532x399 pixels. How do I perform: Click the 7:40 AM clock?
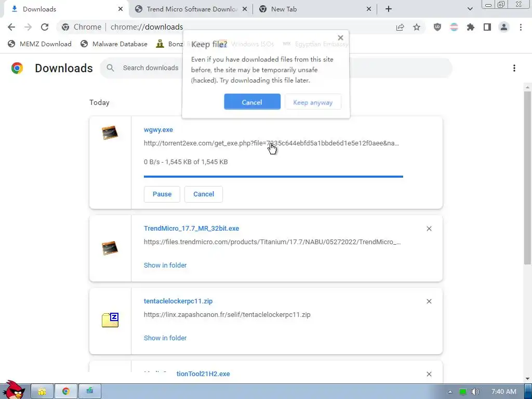[504, 392]
